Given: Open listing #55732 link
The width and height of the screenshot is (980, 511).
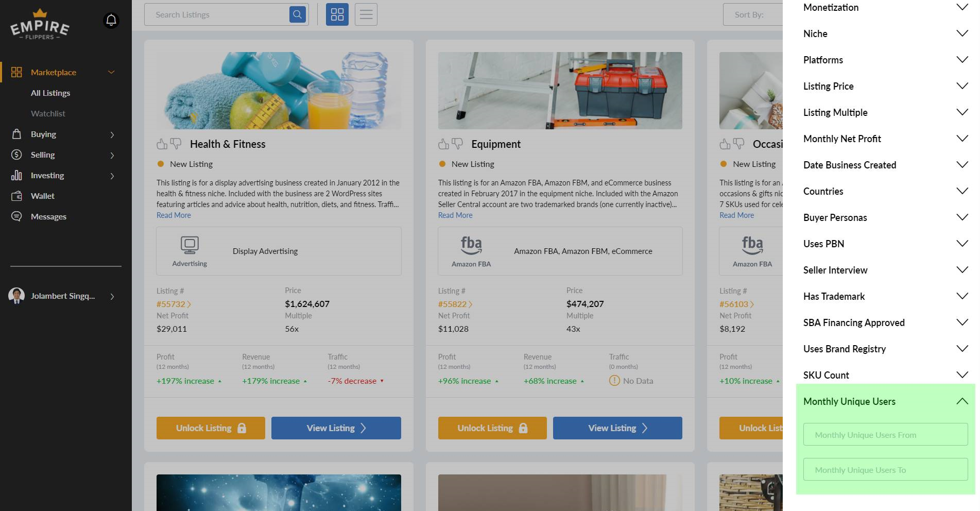Looking at the screenshot, I should (174, 304).
